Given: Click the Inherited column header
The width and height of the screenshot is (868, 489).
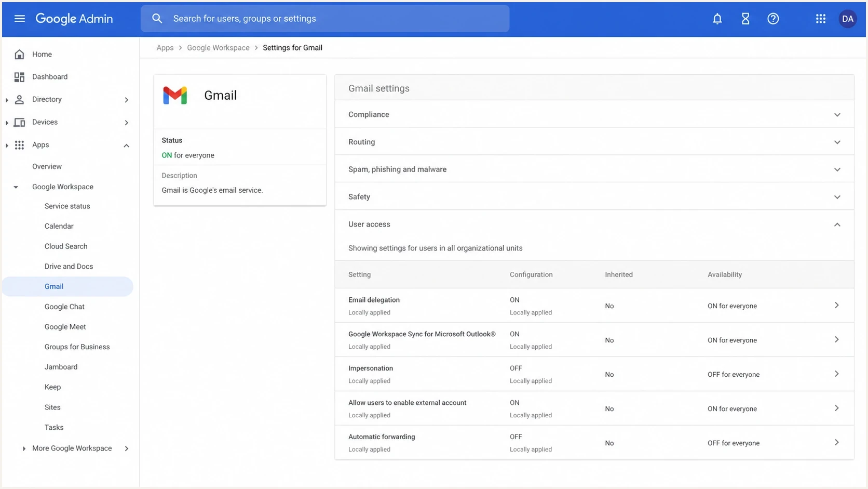Looking at the screenshot, I should pos(619,274).
